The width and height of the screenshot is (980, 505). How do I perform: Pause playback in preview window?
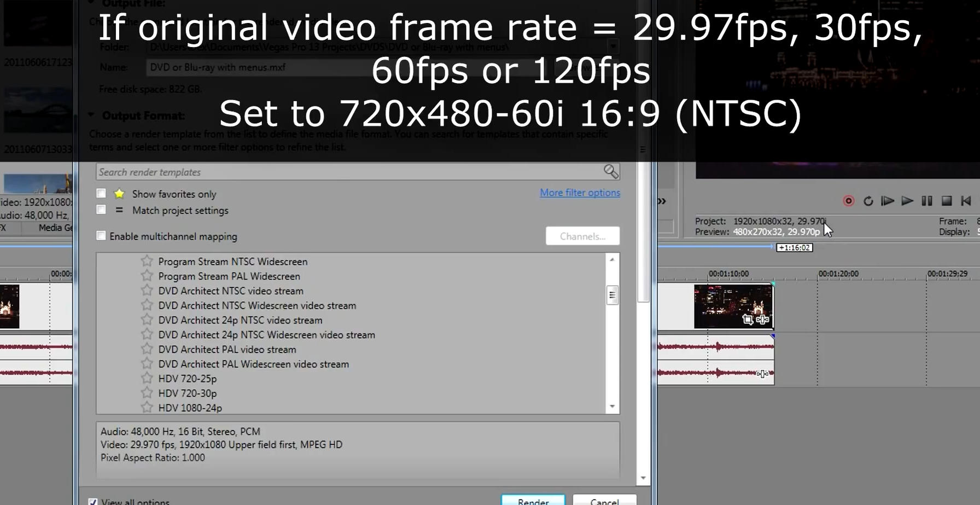927,201
